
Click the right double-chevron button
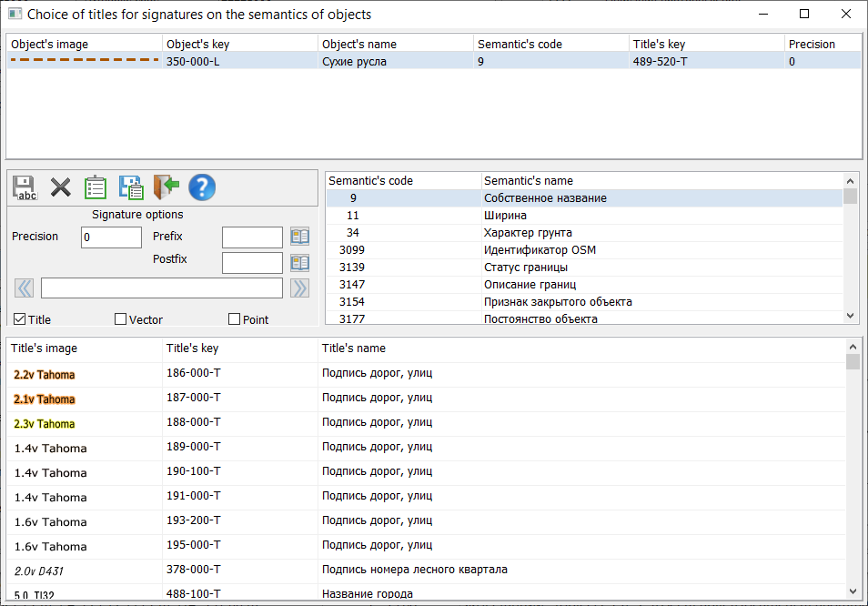click(299, 288)
